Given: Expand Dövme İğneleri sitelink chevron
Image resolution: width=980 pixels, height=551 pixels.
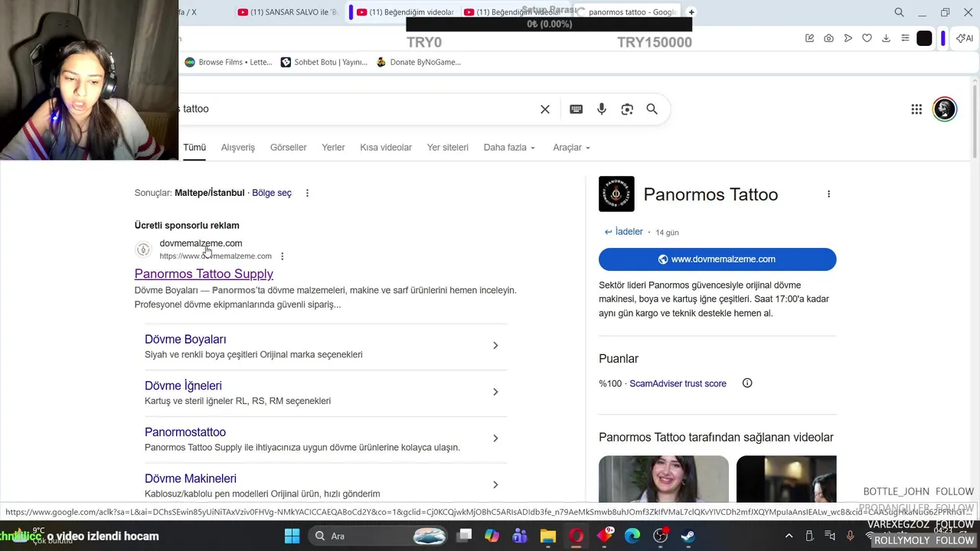Looking at the screenshot, I should click(495, 392).
